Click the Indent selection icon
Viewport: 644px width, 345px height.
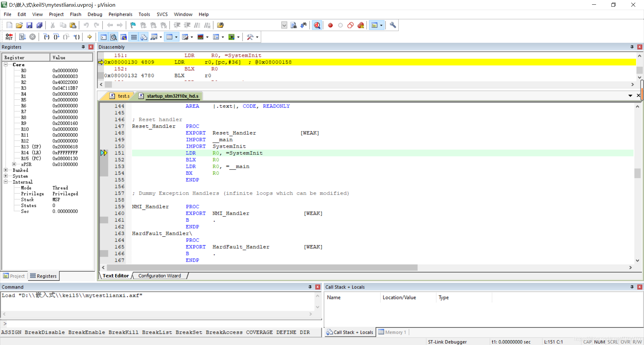tap(177, 25)
